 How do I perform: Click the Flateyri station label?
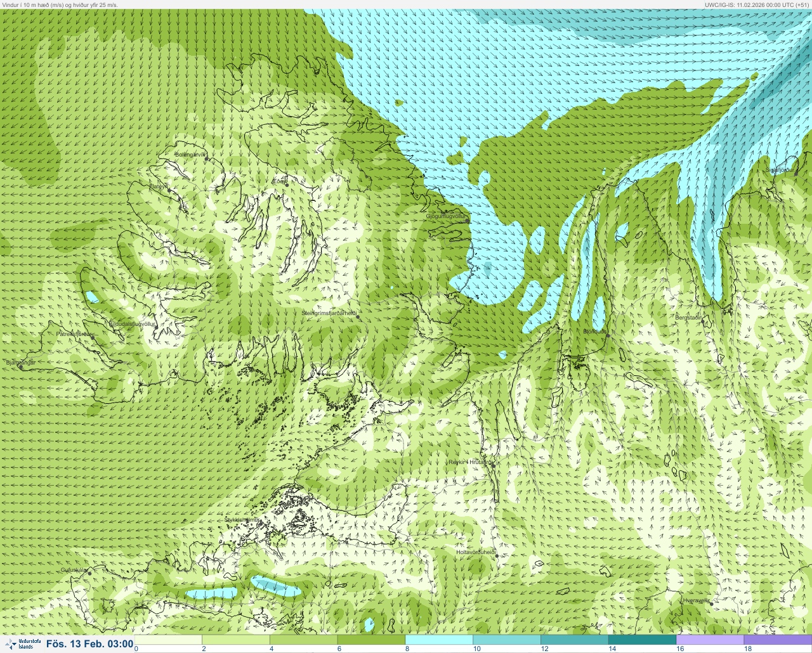click(159, 186)
